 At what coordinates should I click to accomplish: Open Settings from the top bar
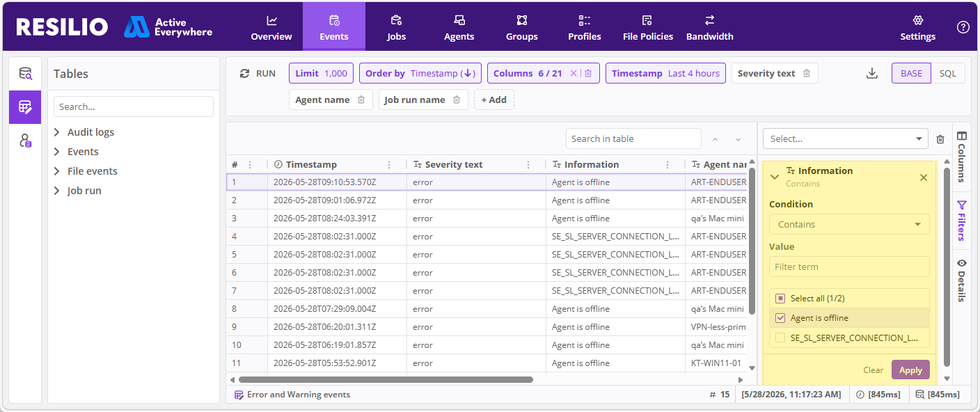[917, 27]
